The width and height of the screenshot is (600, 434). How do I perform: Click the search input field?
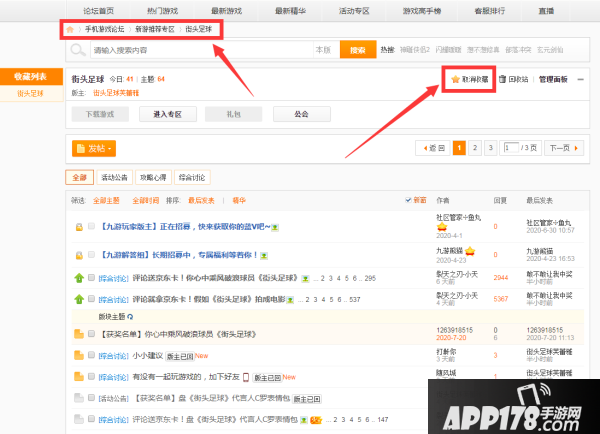tap(200, 49)
